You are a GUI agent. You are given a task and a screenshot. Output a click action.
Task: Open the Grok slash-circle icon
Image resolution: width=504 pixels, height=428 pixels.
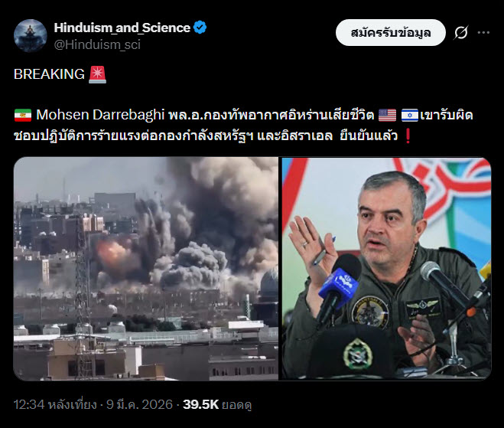pos(461,32)
